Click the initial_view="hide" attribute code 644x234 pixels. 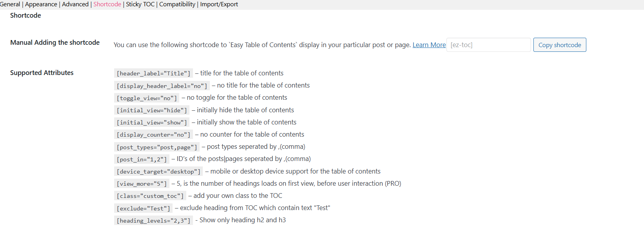pyautogui.click(x=152, y=110)
